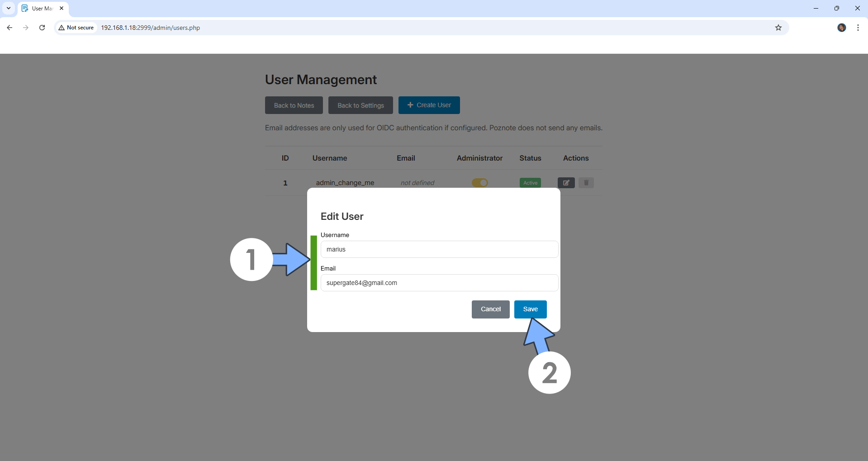The width and height of the screenshot is (868, 461).
Task: Click the delete user trash icon
Action: tap(586, 183)
